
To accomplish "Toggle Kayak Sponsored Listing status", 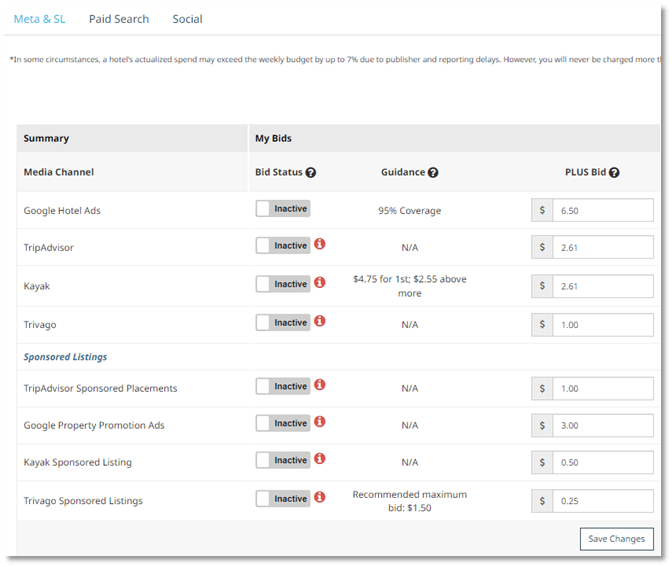I will [x=283, y=460].
